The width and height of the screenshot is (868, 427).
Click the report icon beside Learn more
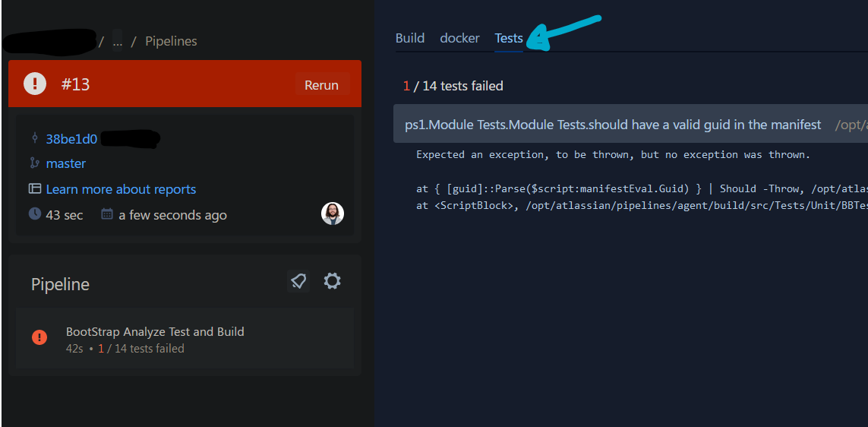tap(35, 189)
